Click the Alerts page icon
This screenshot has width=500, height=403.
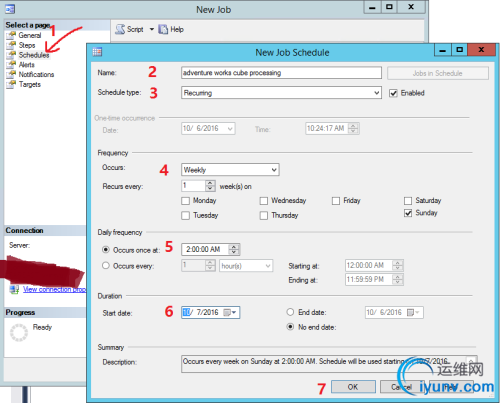coord(11,64)
